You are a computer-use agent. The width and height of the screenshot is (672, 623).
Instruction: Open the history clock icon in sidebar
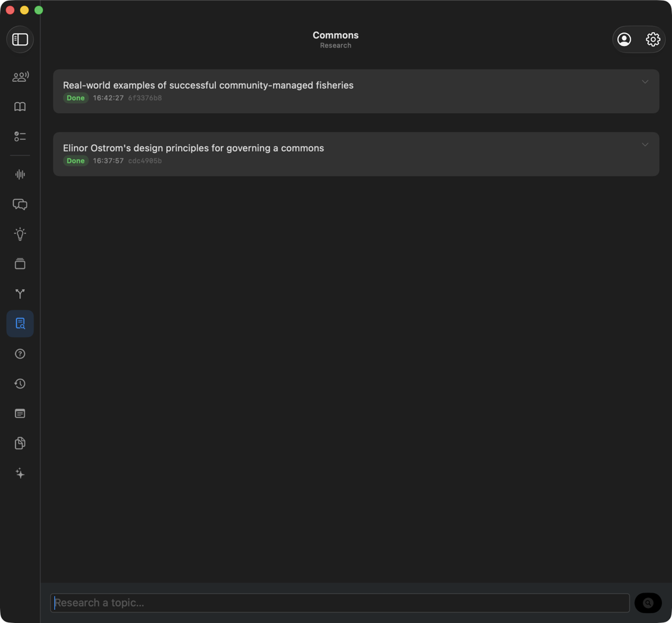coord(20,384)
